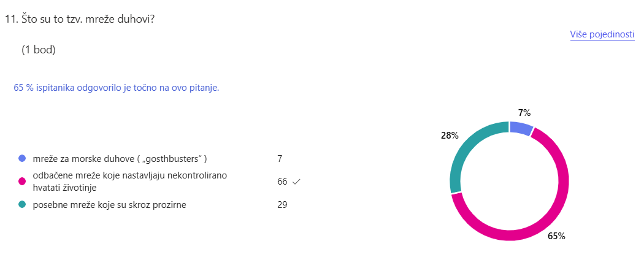Click the "65 % ispitanika odgovorilo je točno" summary text
The width and height of the screenshot is (644, 276).
coord(117,88)
